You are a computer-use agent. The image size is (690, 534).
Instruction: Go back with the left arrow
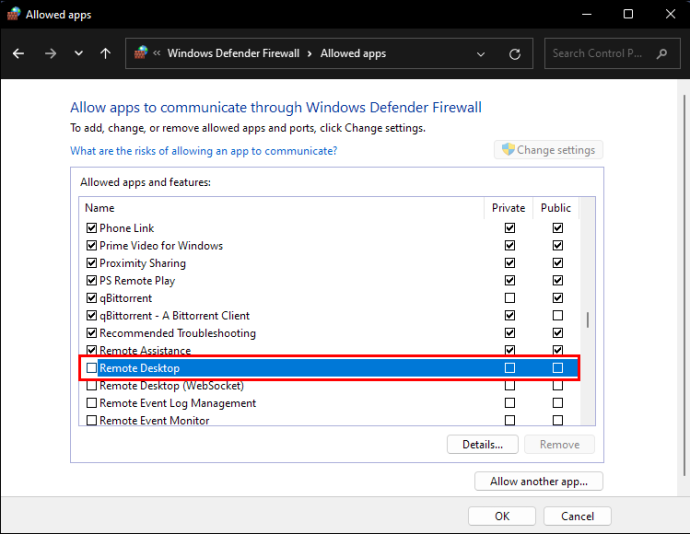[x=18, y=54]
